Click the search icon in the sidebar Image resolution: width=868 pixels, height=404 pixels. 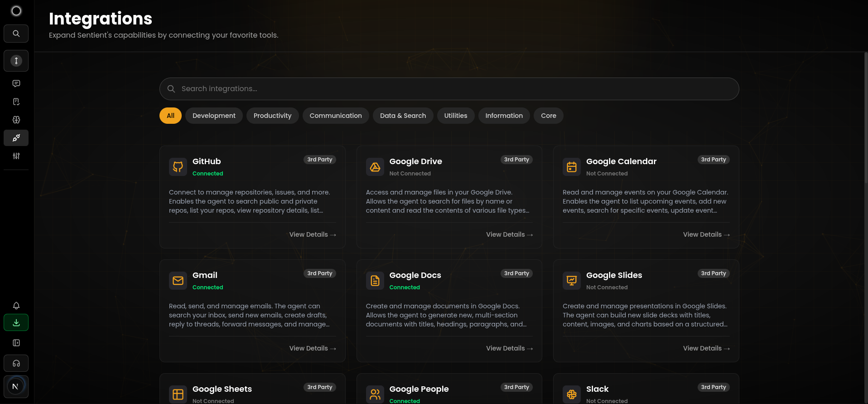tap(16, 34)
